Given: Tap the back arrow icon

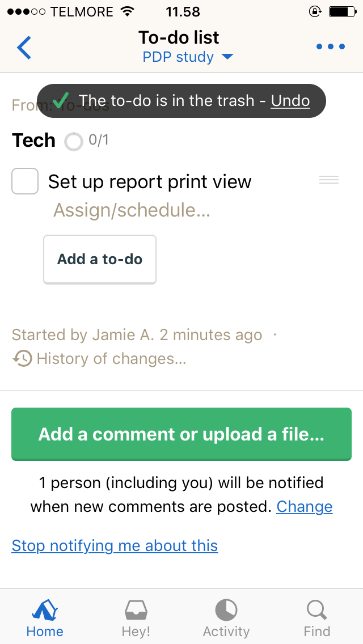Looking at the screenshot, I should [x=24, y=48].
